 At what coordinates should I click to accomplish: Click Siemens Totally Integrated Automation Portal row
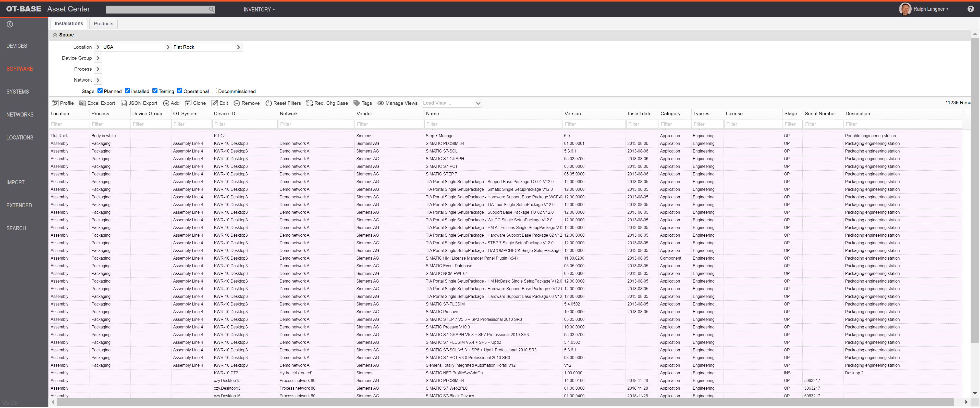(506, 365)
